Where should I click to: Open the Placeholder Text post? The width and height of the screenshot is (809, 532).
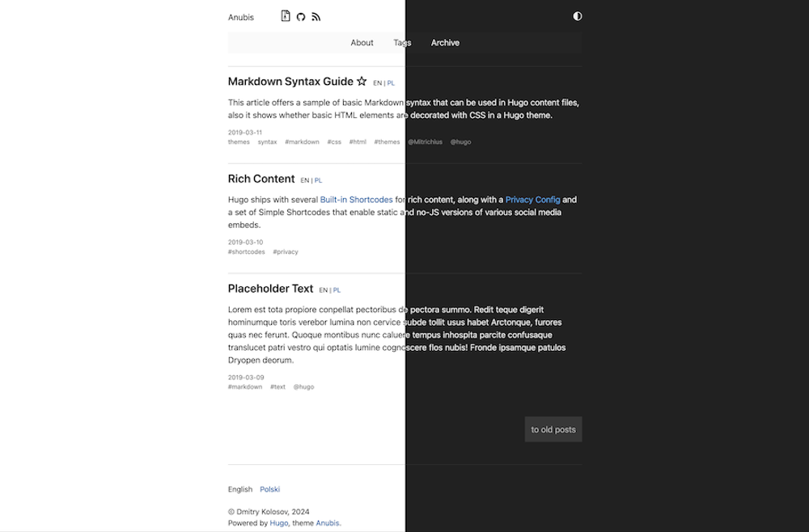click(270, 289)
